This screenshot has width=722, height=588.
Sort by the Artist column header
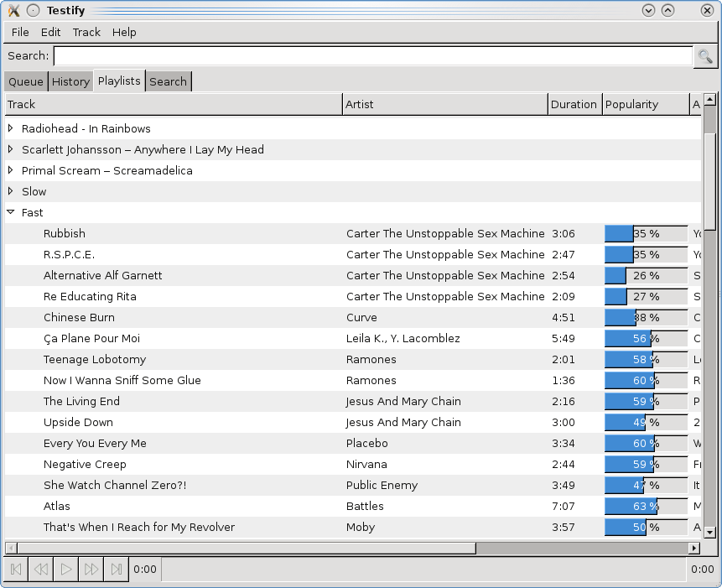point(444,104)
